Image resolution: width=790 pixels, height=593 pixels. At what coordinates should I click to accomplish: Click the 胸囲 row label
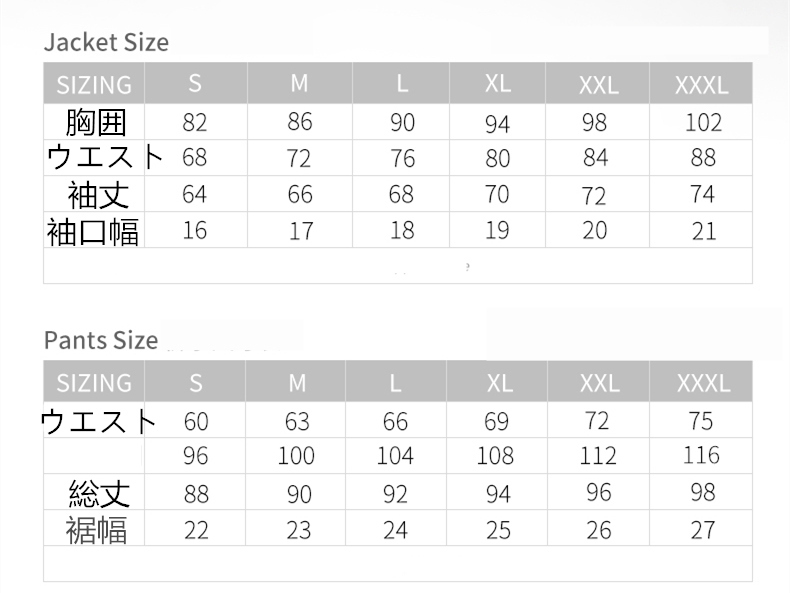(96, 122)
